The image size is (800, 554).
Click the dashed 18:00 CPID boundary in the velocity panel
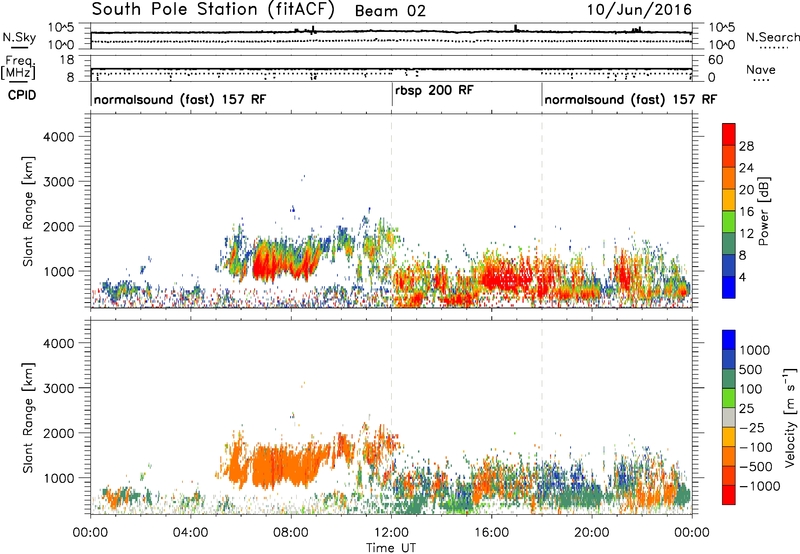tap(542, 418)
